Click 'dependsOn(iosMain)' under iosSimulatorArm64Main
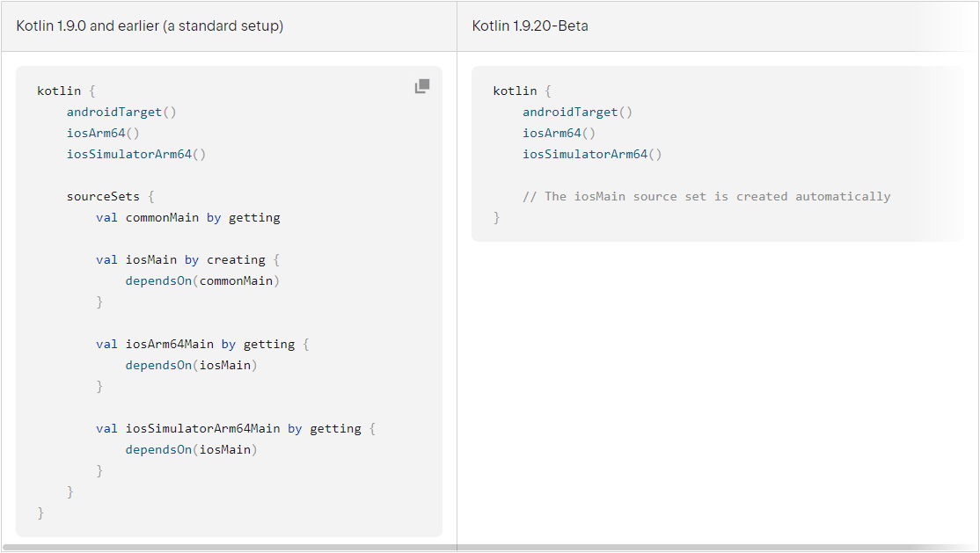Screen dimensions: 980x553 (x=191, y=450)
